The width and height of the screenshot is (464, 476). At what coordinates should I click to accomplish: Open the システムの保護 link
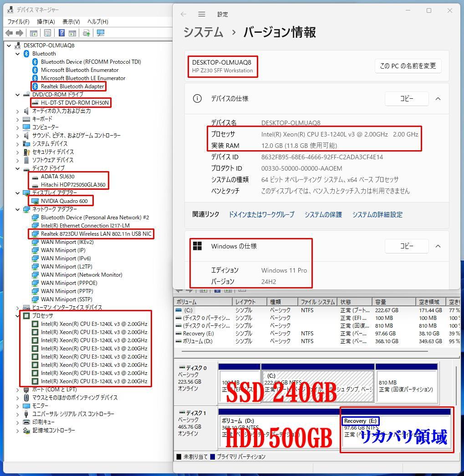pos(322,214)
